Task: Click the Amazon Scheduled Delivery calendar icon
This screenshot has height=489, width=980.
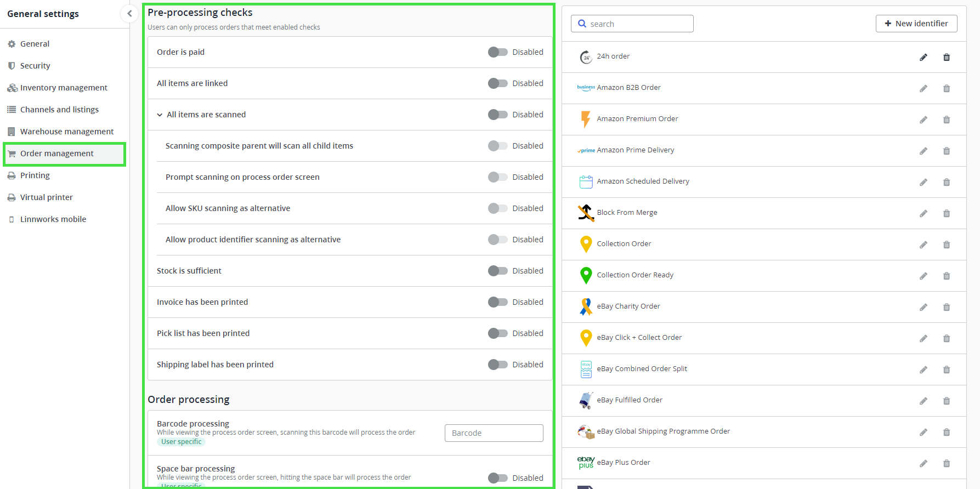Action: tap(586, 181)
